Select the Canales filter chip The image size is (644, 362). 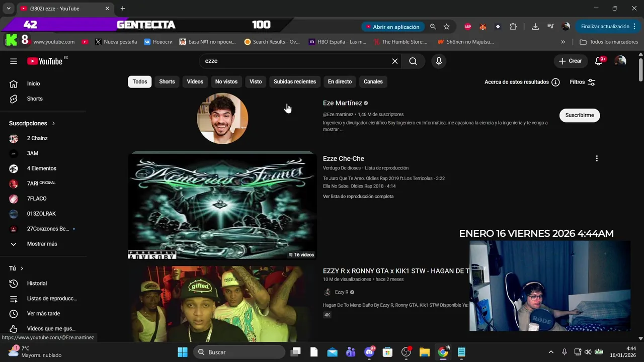coord(373,81)
